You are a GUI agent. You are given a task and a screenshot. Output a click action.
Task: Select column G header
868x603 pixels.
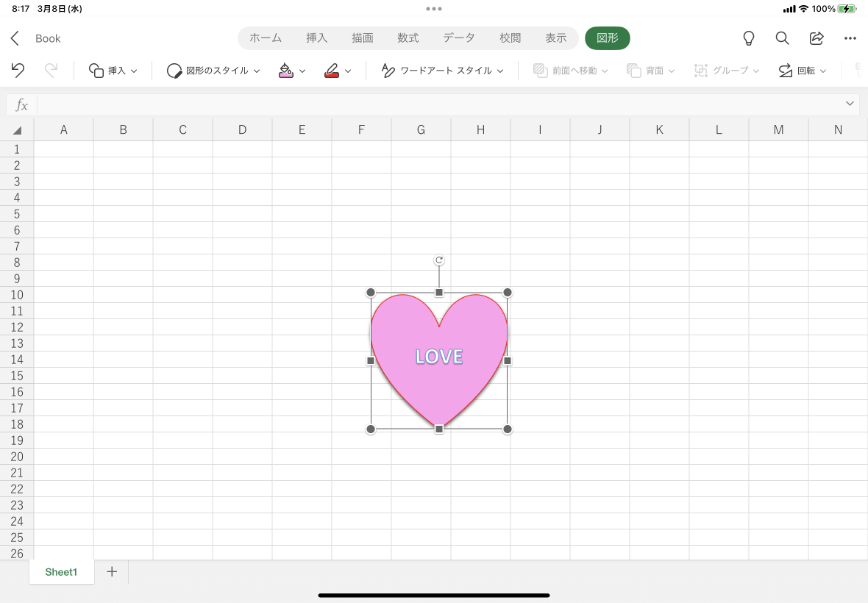[421, 130]
